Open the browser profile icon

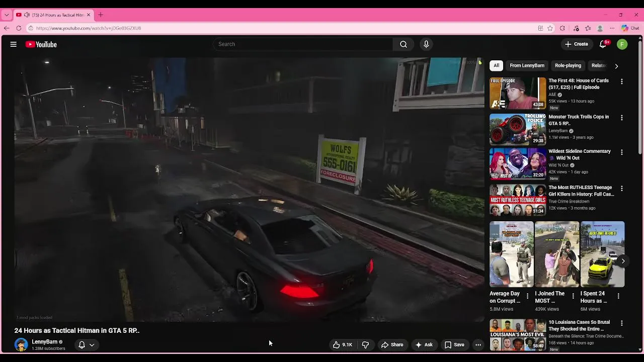click(x=600, y=28)
